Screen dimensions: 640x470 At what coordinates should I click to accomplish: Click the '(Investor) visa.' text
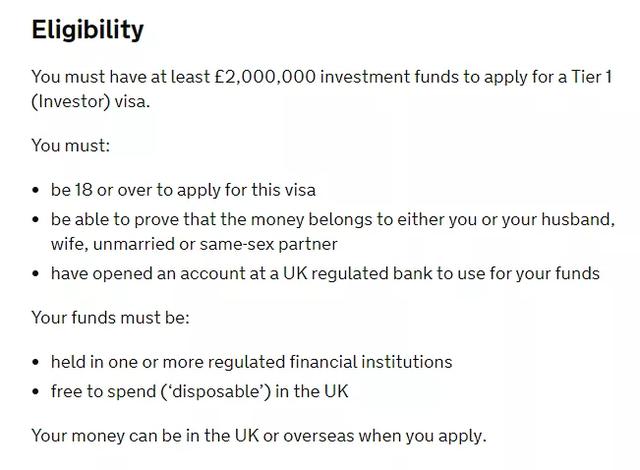91,102
